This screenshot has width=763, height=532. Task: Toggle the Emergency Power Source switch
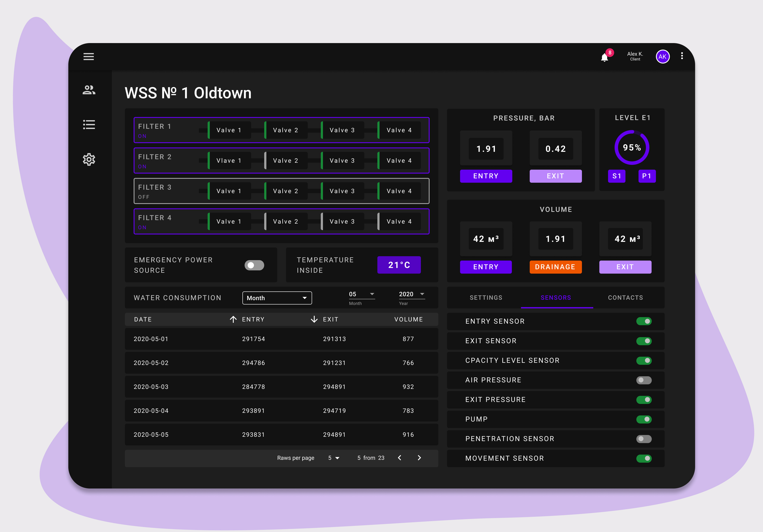tap(254, 265)
